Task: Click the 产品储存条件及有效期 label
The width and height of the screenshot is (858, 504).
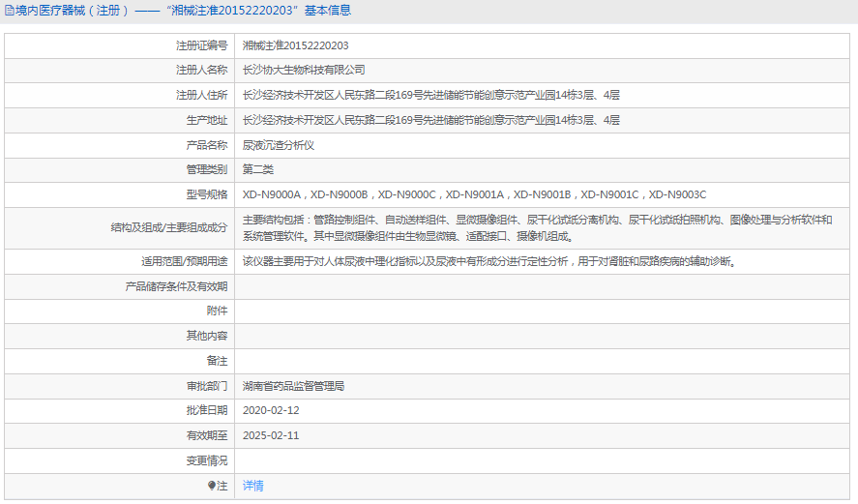Action: [176, 286]
